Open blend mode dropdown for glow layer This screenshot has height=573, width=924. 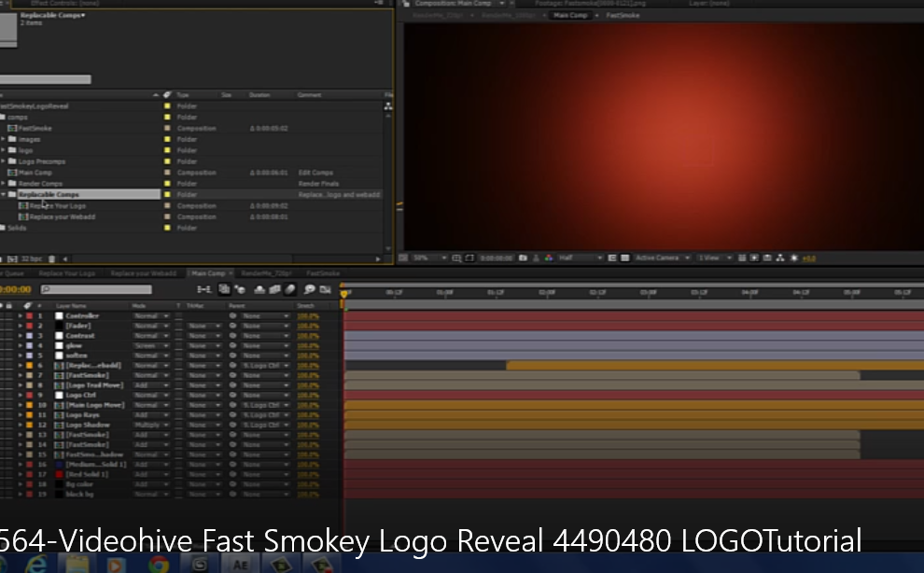coord(151,345)
